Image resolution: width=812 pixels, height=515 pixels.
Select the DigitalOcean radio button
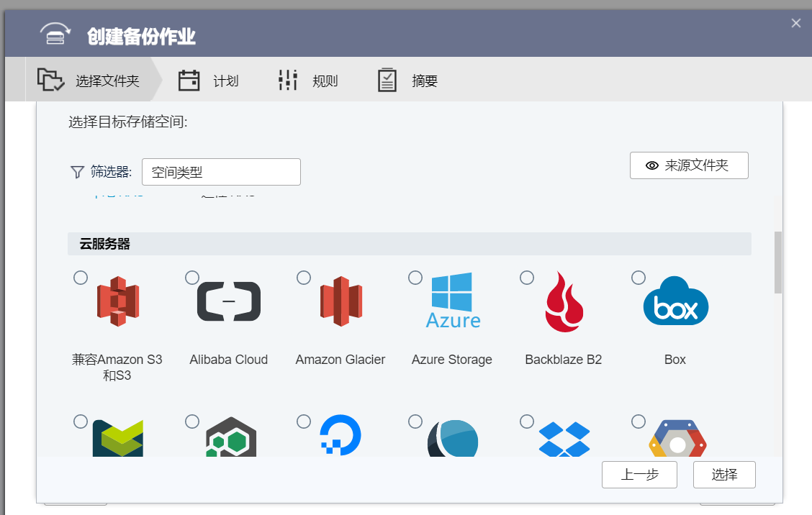304,421
